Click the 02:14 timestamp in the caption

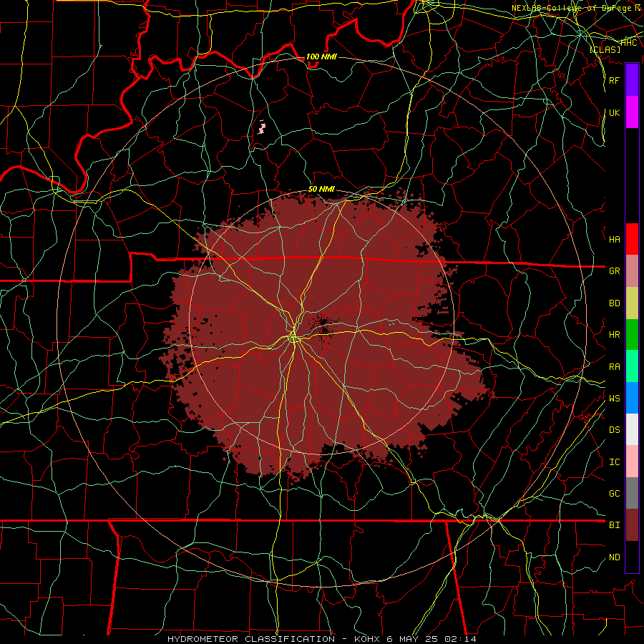pos(462,639)
